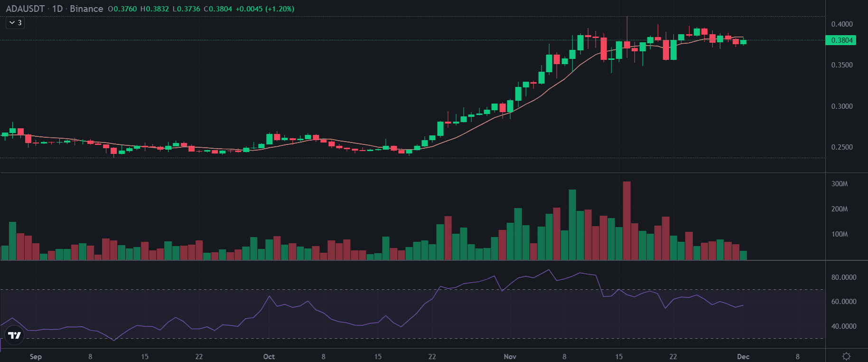Click the Nov label on time axis
This screenshot has width=868, height=362.
pos(510,356)
